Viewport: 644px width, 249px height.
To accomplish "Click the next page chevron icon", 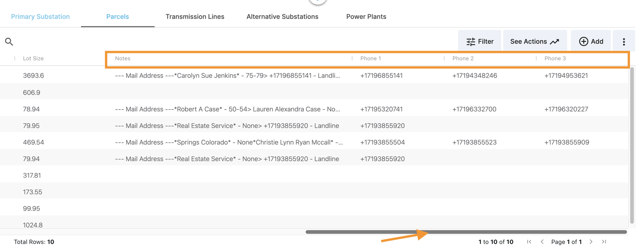I will [591, 241].
